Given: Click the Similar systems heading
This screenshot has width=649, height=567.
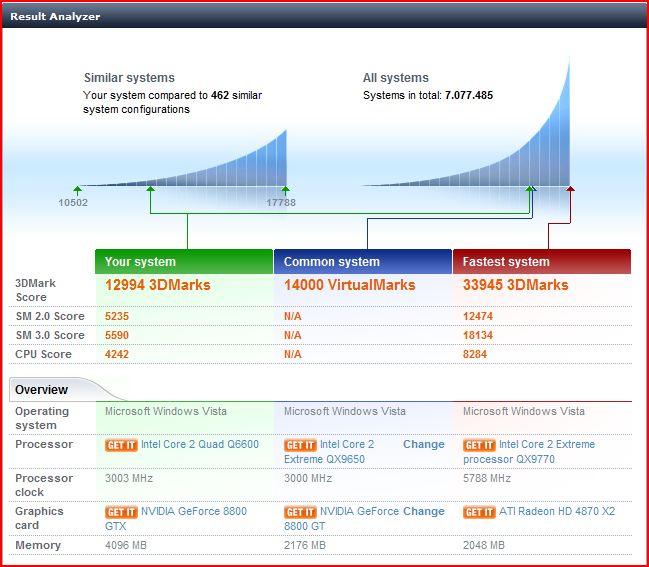Looking at the screenshot, I should point(129,78).
